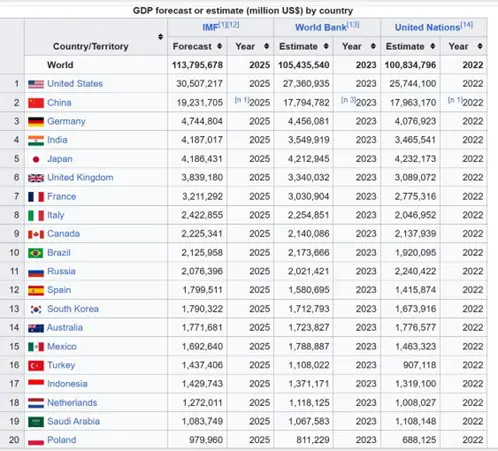Click the Mexico flag icon
Image resolution: width=498 pixels, height=451 pixels.
click(x=36, y=347)
